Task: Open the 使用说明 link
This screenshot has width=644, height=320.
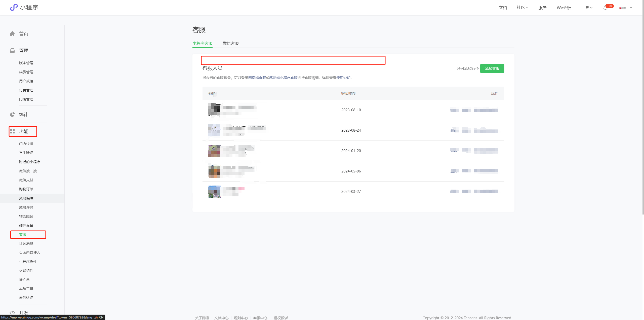Action: [343, 78]
